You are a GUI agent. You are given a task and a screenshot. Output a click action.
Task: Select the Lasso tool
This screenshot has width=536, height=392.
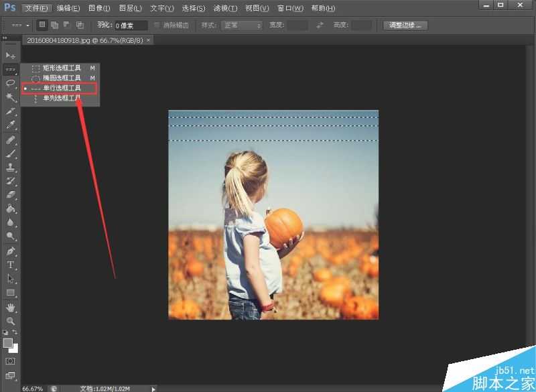click(10, 83)
